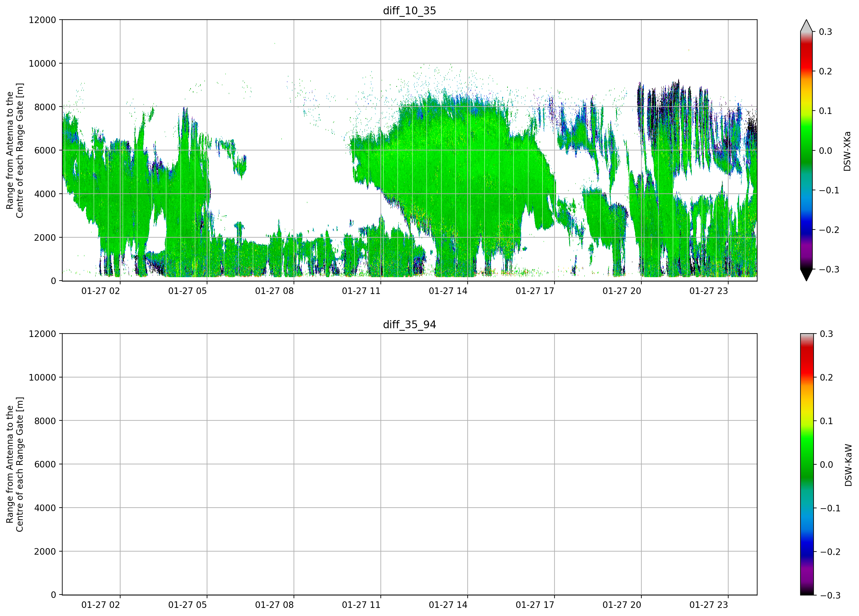
Task: Click the 2000 y tick label of diff_35_94
Action: [x=45, y=552]
